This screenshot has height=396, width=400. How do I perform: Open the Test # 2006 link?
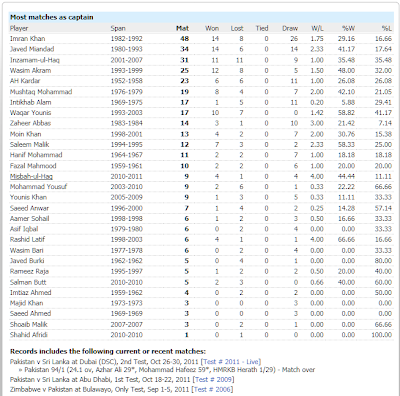[213, 389]
